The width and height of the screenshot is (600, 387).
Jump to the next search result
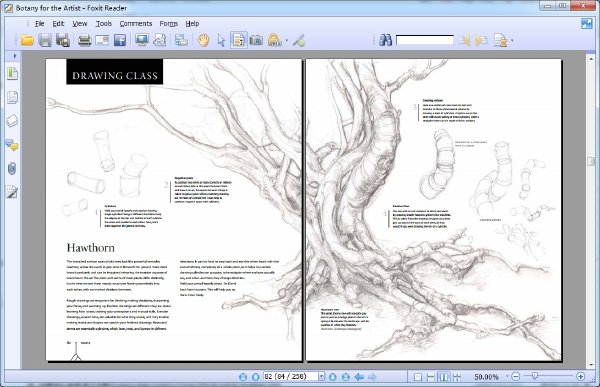[x=481, y=40]
